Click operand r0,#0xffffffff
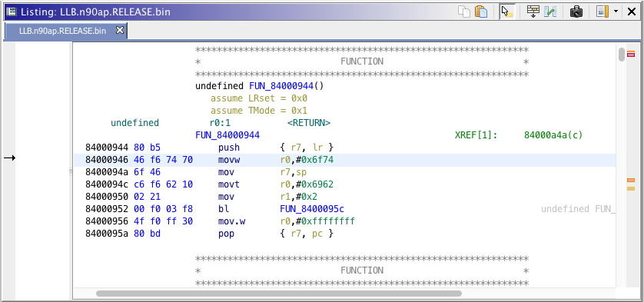The height and width of the screenshot is (302, 644). coord(317,221)
